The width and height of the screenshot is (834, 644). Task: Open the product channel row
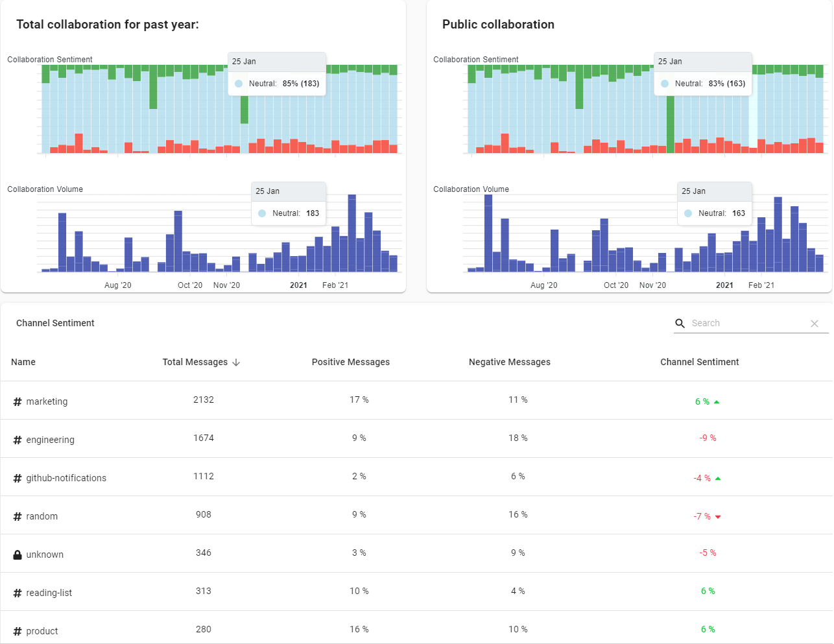click(x=42, y=631)
